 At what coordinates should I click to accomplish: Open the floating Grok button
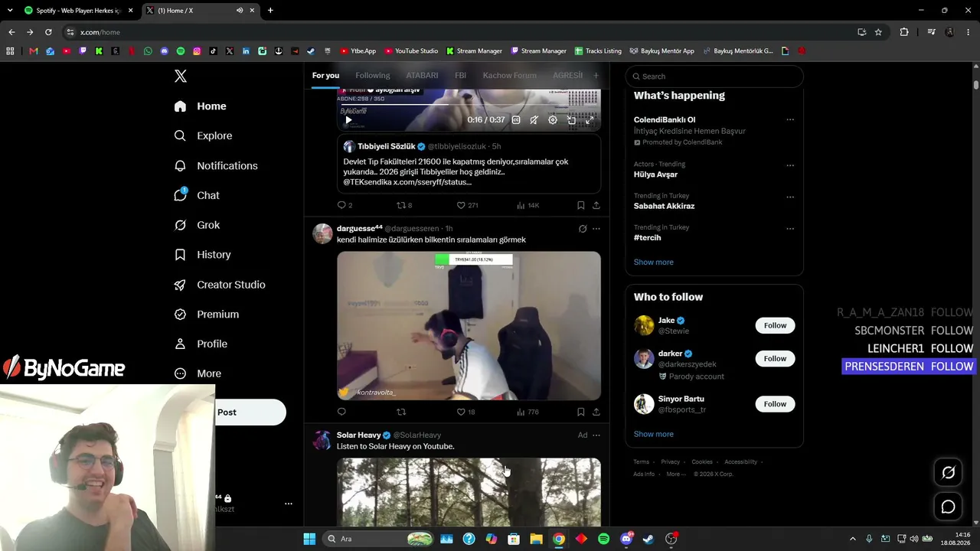click(948, 472)
